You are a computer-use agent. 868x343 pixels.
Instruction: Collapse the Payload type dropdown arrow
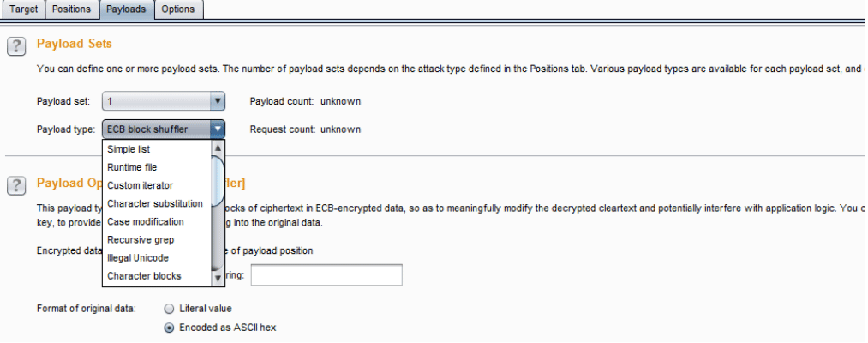218,129
